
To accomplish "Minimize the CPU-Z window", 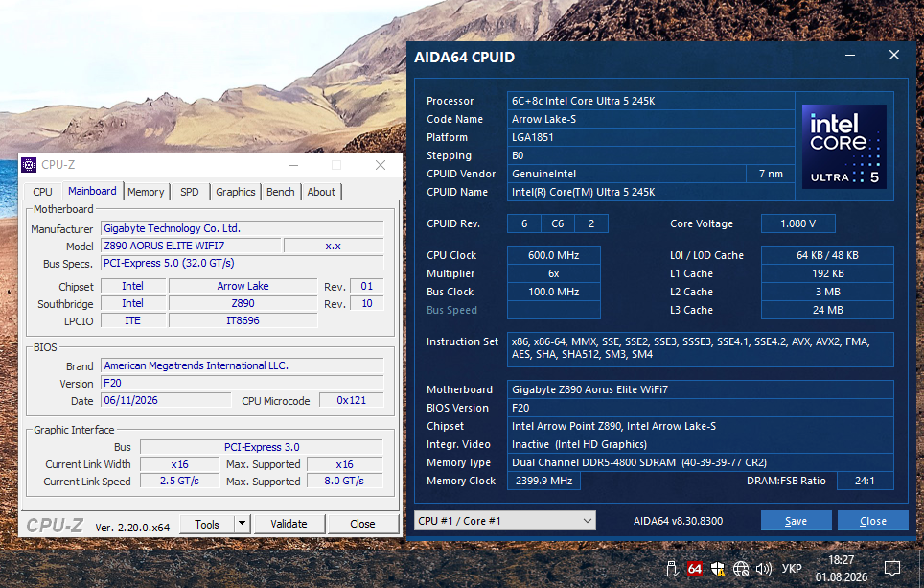I will tap(293, 165).
